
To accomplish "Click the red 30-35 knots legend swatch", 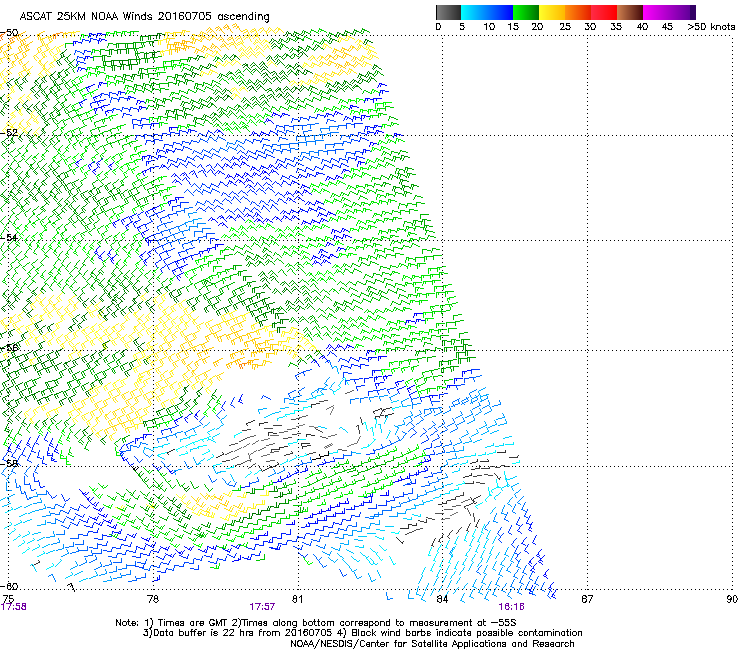I will [604, 12].
